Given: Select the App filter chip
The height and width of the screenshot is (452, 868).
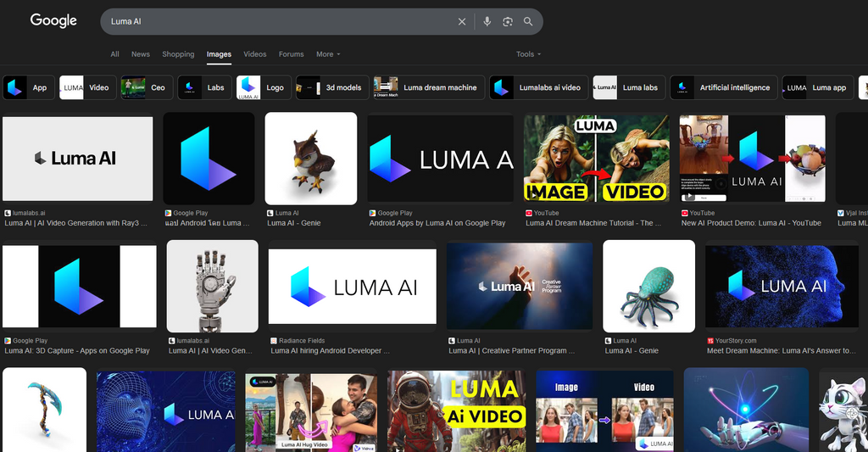Looking at the screenshot, I should coord(29,87).
